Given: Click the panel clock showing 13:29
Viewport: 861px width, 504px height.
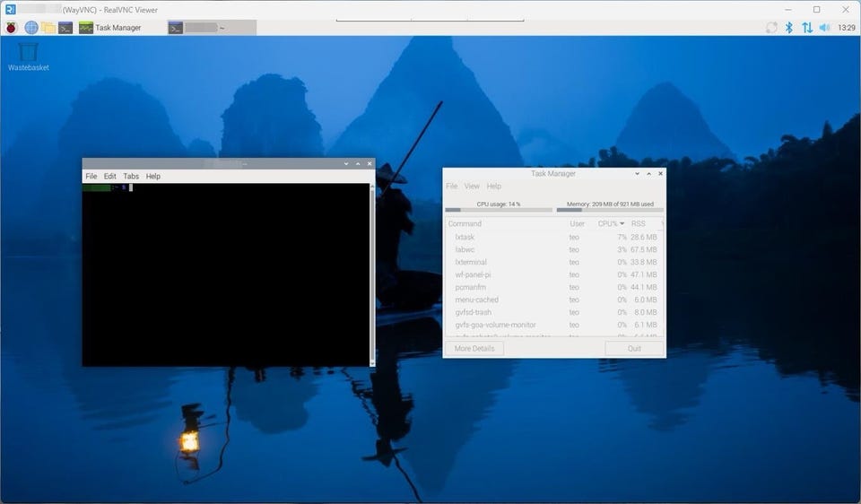Looking at the screenshot, I should (x=847, y=28).
